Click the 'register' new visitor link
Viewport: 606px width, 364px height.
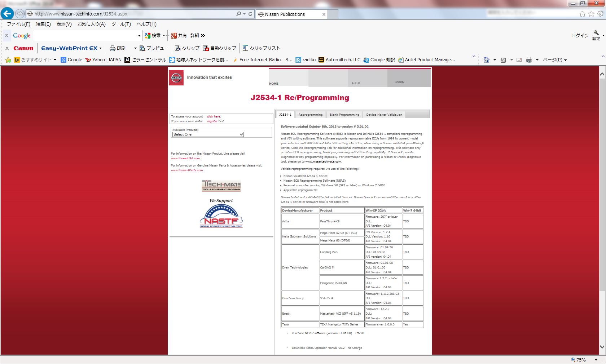coord(212,121)
